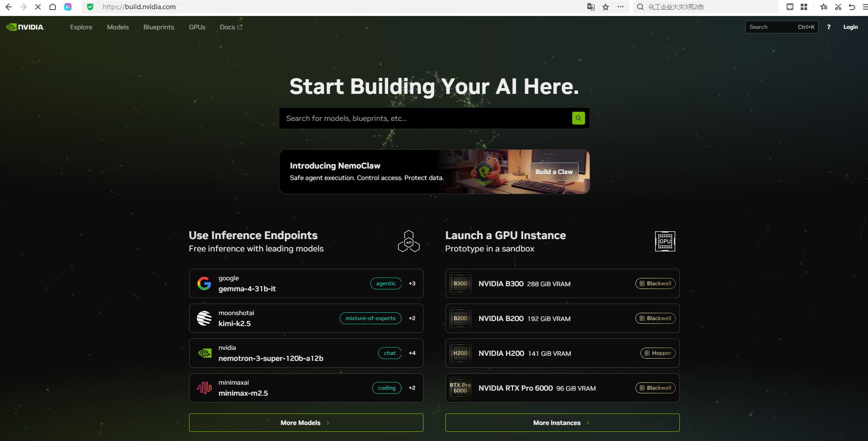Click the browser forward arrow
Viewport: 868px width, 441px height.
coord(23,7)
